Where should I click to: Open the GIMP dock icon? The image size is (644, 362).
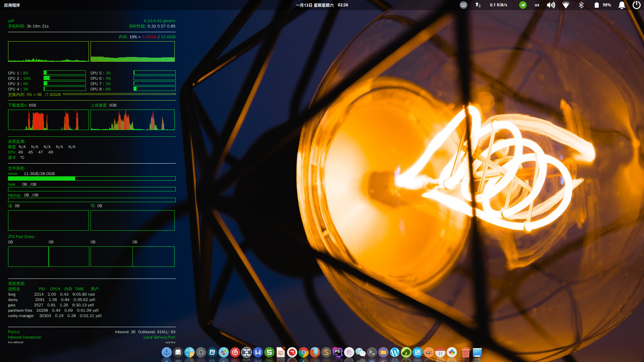point(429,352)
